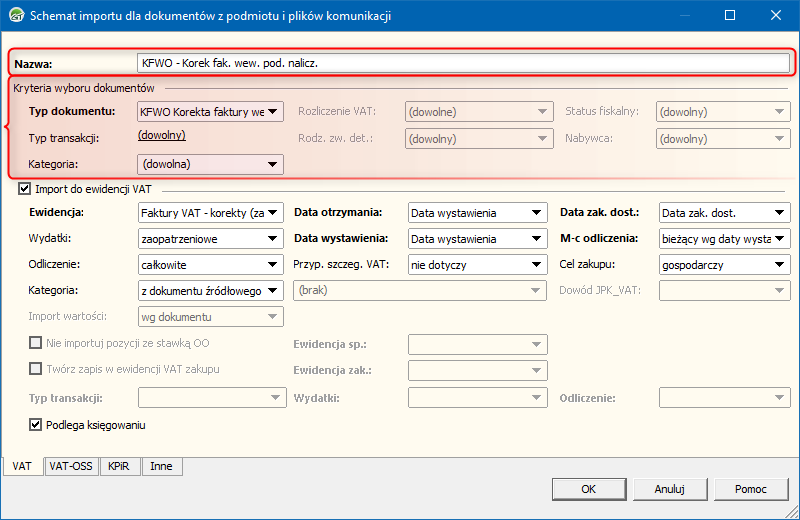The image size is (800, 520).
Task: Click the (dowolny) transaction type link
Action: click(162, 135)
